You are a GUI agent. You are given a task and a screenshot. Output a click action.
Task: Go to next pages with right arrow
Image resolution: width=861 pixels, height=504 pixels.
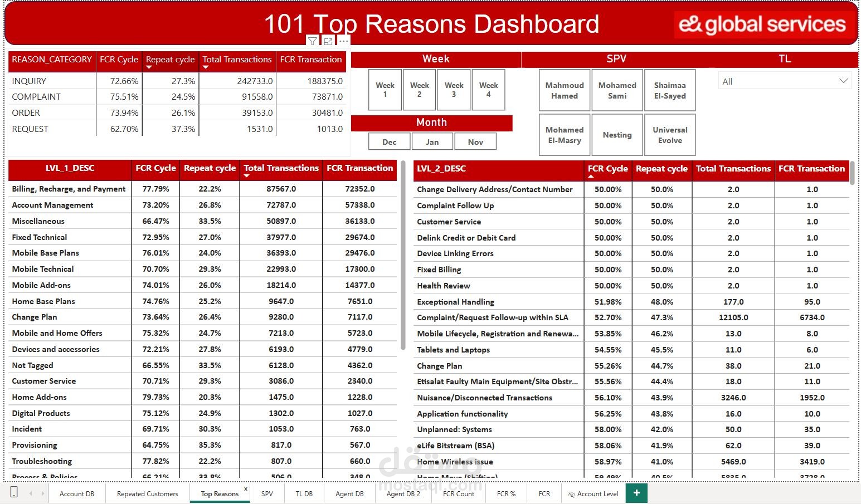[42, 493]
